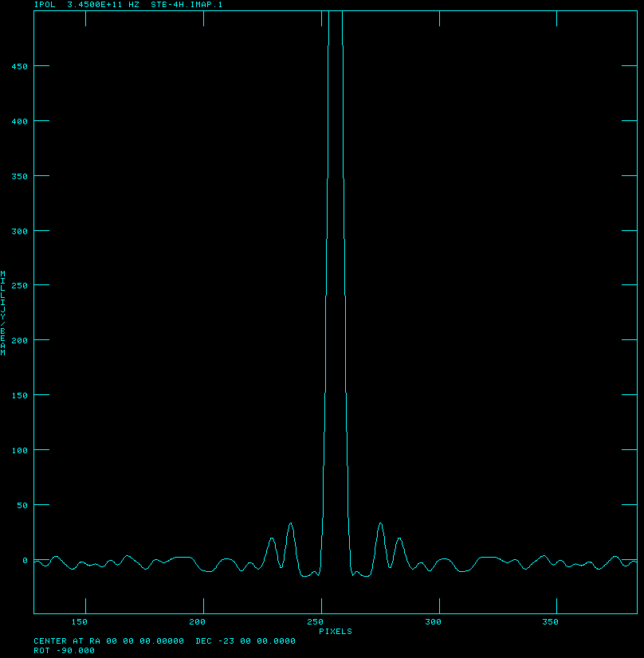Click the y-axis value '200'
The height and width of the screenshot is (658, 644).
pos(19,341)
